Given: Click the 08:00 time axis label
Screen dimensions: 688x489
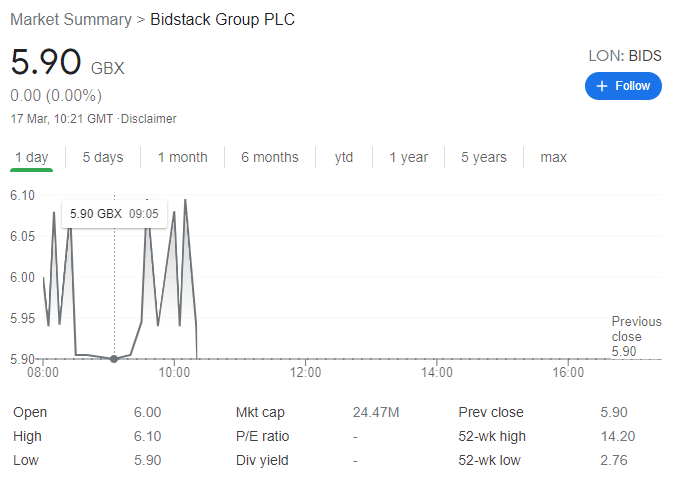Looking at the screenshot, I should (x=43, y=373).
